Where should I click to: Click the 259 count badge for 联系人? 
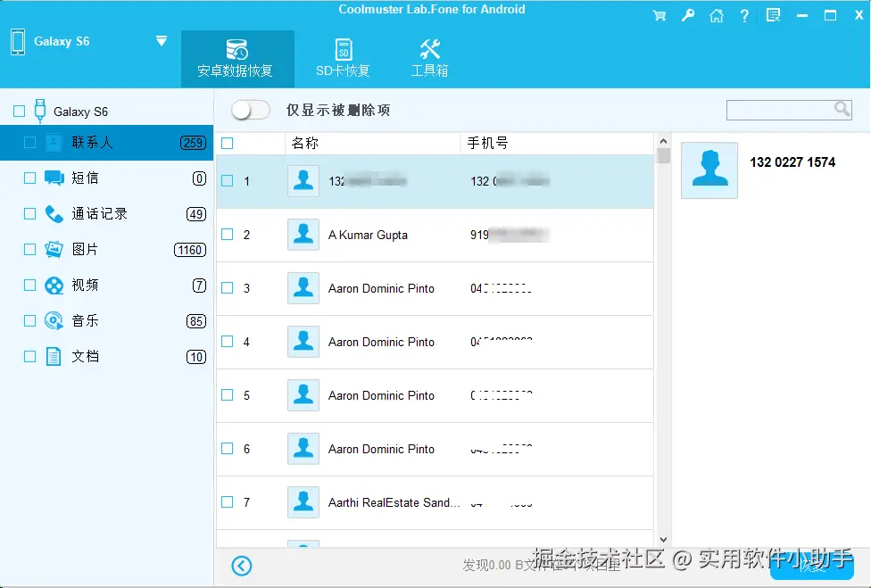(193, 143)
